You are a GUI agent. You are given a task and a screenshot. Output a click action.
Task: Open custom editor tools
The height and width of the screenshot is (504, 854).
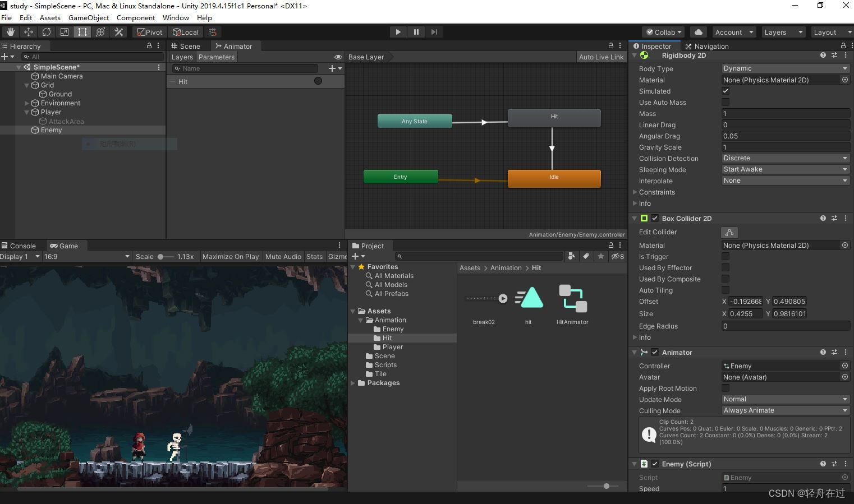coord(118,32)
